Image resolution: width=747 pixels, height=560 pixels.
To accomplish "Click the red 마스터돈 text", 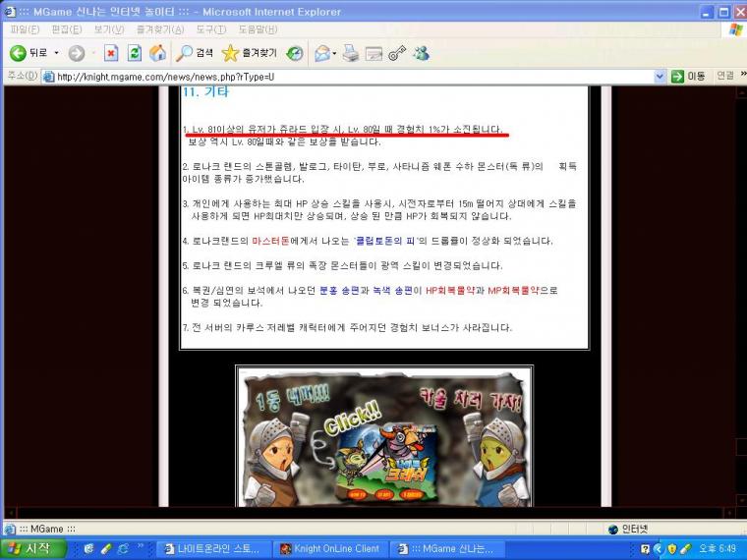I will 270,241.
